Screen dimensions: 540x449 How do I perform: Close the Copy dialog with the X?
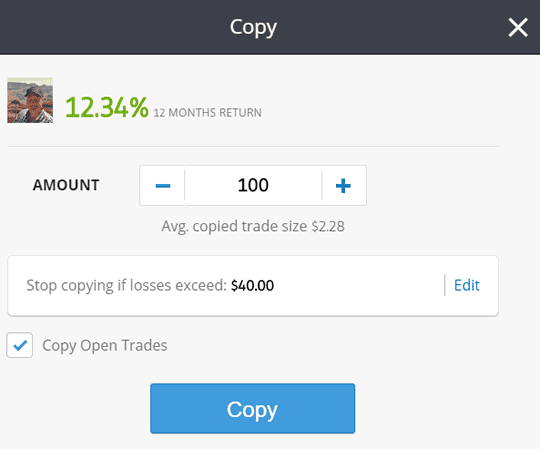[518, 28]
